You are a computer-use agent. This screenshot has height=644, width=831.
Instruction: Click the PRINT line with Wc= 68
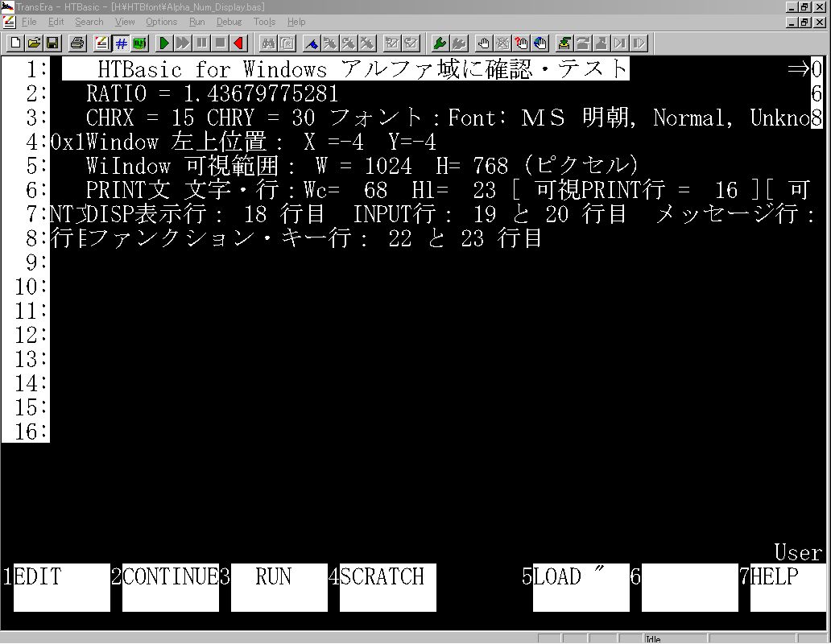(x=448, y=190)
